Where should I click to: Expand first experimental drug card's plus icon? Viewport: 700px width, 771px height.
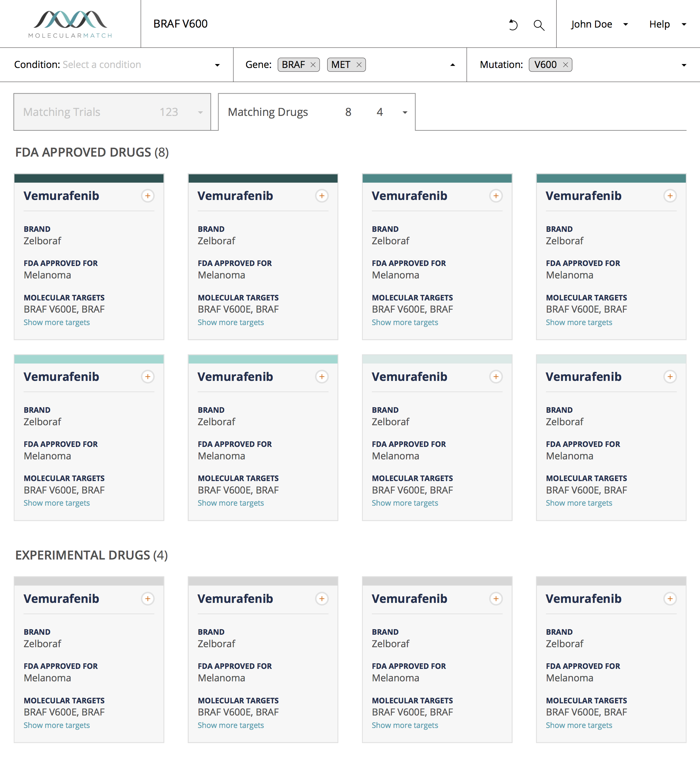point(148,599)
